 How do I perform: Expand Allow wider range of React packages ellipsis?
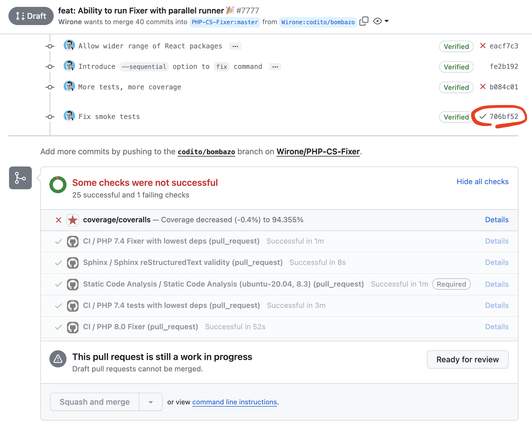[235, 46]
